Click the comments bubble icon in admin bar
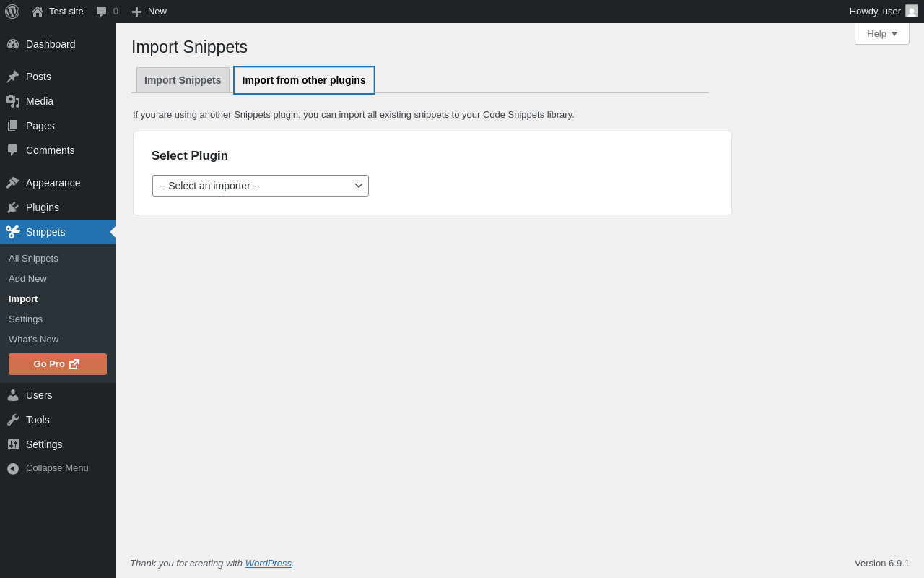 (102, 12)
